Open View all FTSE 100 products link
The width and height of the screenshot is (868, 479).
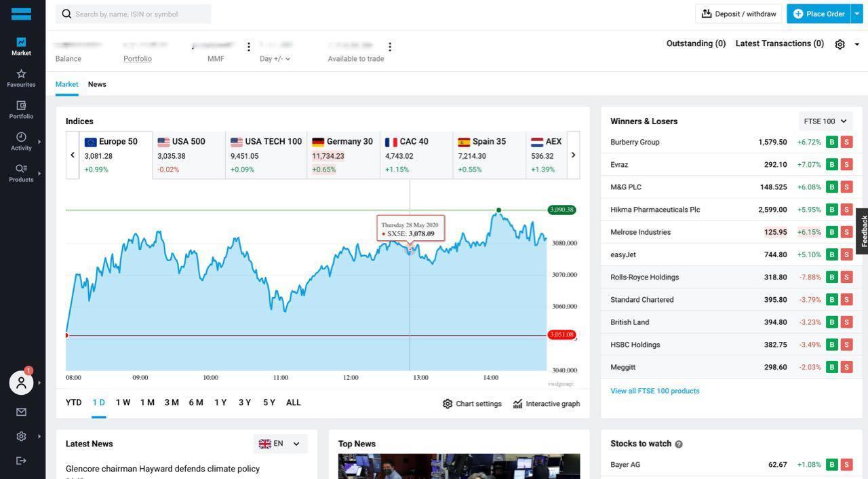click(x=655, y=391)
